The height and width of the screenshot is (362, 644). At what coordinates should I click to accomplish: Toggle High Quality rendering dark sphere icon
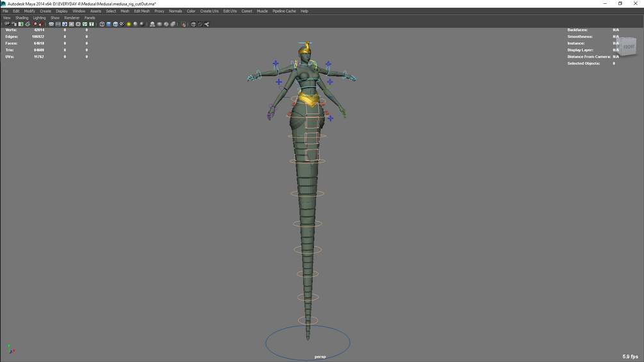coord(142,24)
